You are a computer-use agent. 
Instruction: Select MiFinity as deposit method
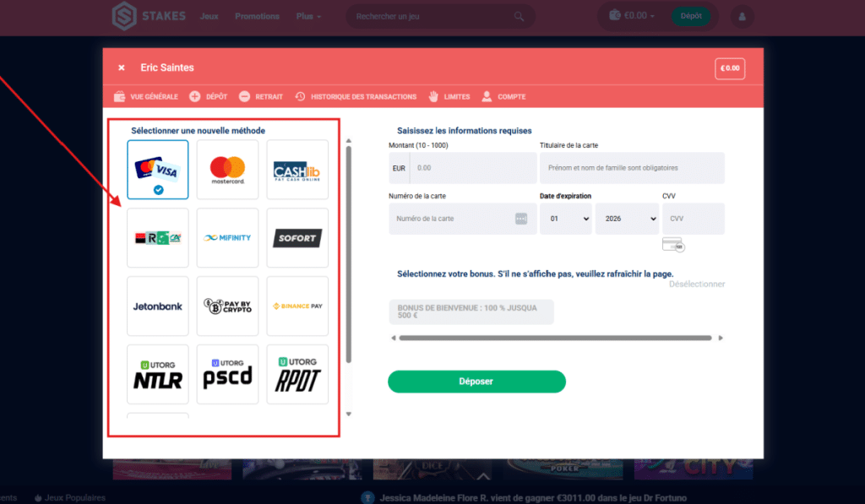tap(227, 238)
